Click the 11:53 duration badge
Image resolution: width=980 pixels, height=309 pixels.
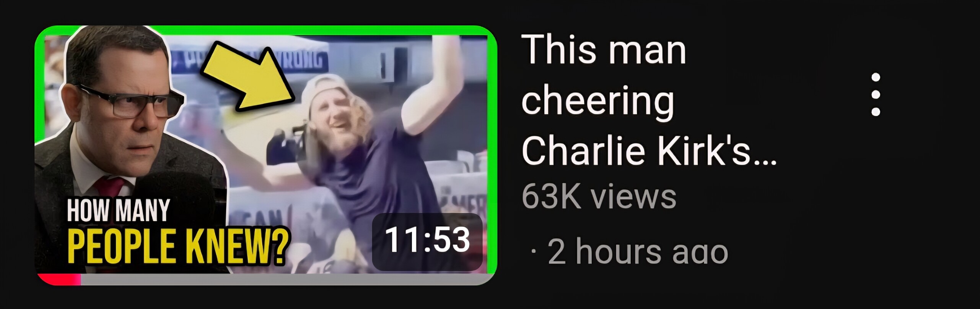pos(427,241)
